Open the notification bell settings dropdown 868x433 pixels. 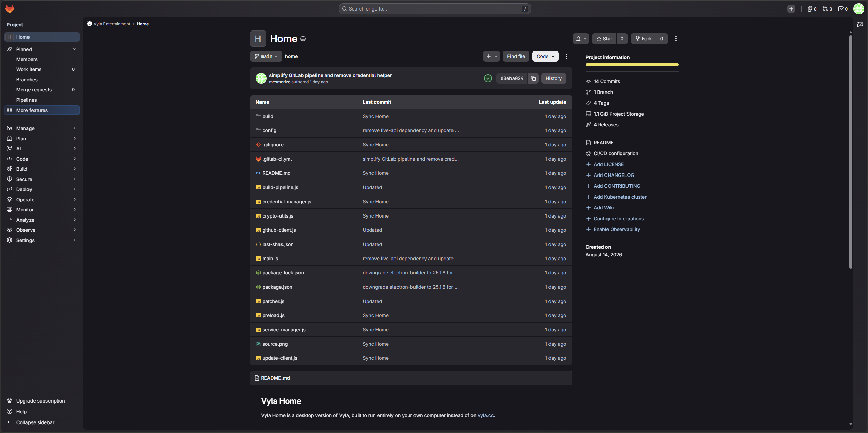click(581, 39)
